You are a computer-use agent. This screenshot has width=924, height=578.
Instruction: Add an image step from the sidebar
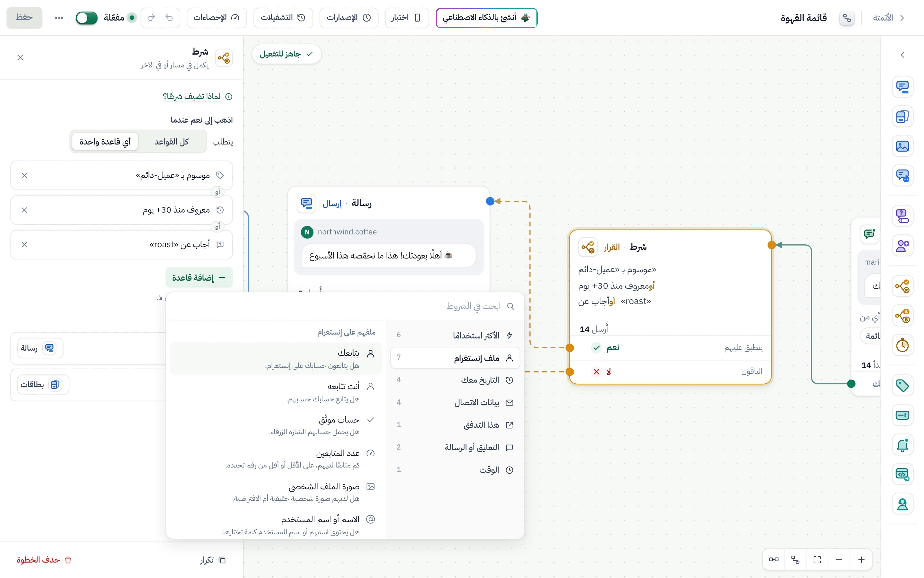pyautogui.click(x=902, y=146)
